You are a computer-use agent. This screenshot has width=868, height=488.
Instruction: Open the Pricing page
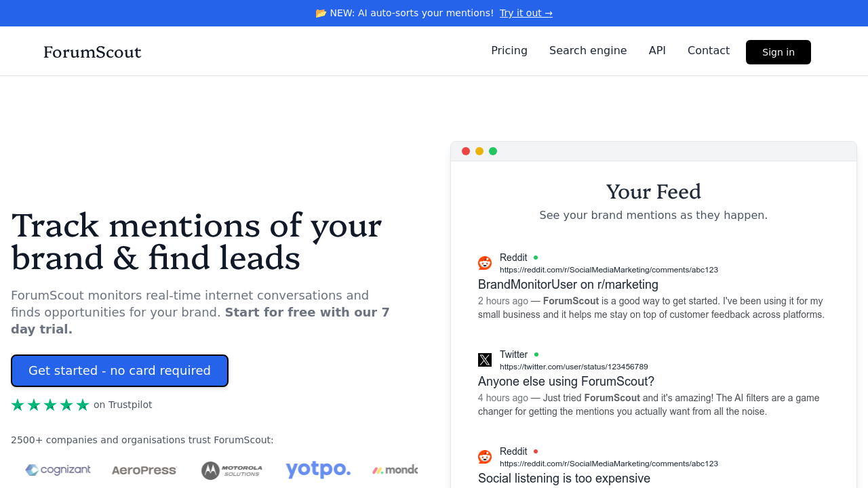click(x=509, y=50)
